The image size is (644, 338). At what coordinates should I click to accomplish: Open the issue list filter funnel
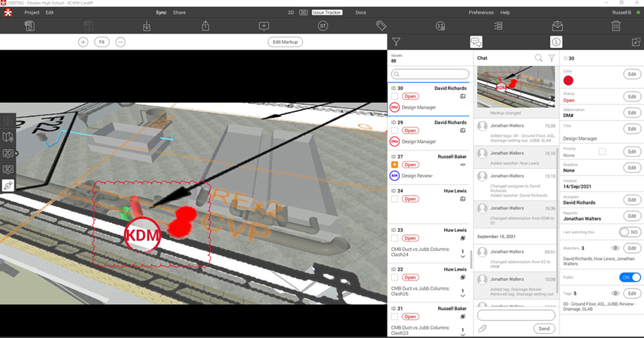[x=397, y=42]
